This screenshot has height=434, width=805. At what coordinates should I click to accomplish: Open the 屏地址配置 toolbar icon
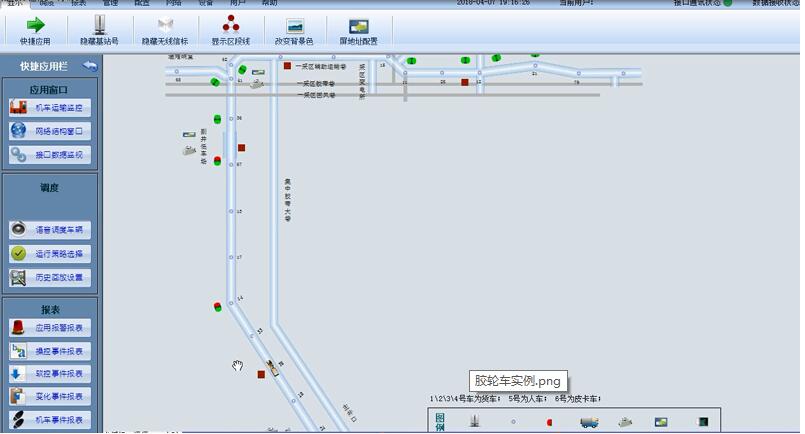point(358,30)
